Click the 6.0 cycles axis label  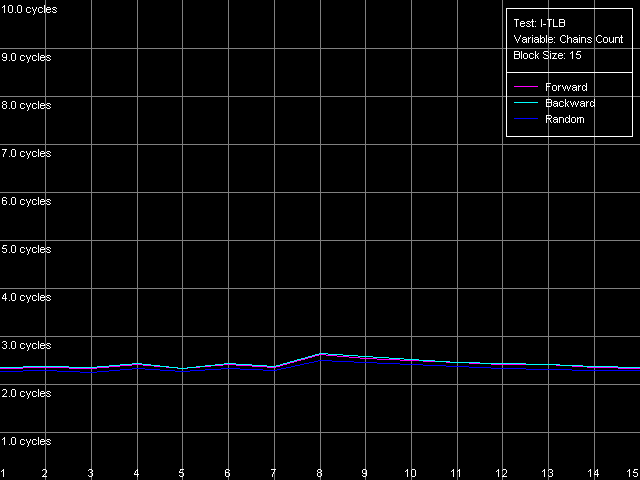pos(26,201)
